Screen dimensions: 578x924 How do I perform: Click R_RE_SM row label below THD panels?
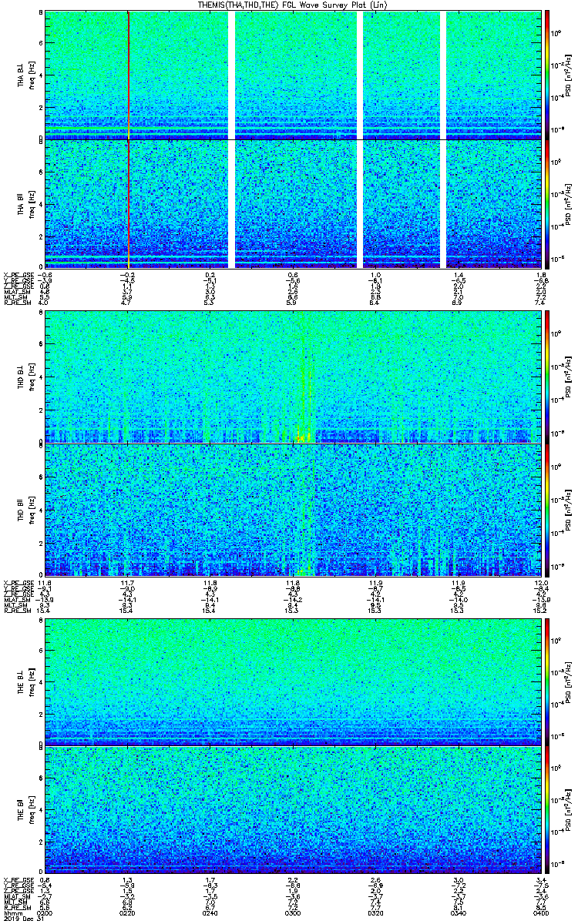(x=17, y=610)
